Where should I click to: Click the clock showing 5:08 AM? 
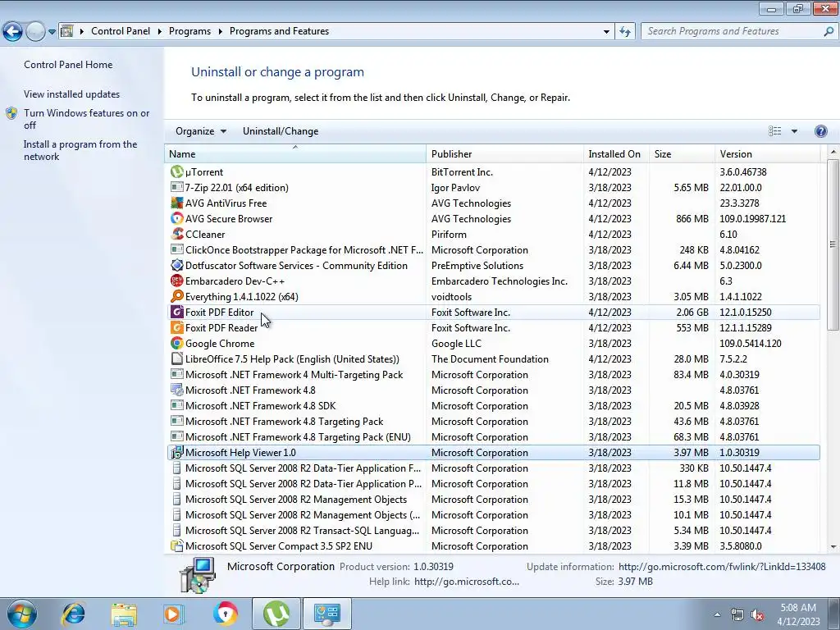798,608
